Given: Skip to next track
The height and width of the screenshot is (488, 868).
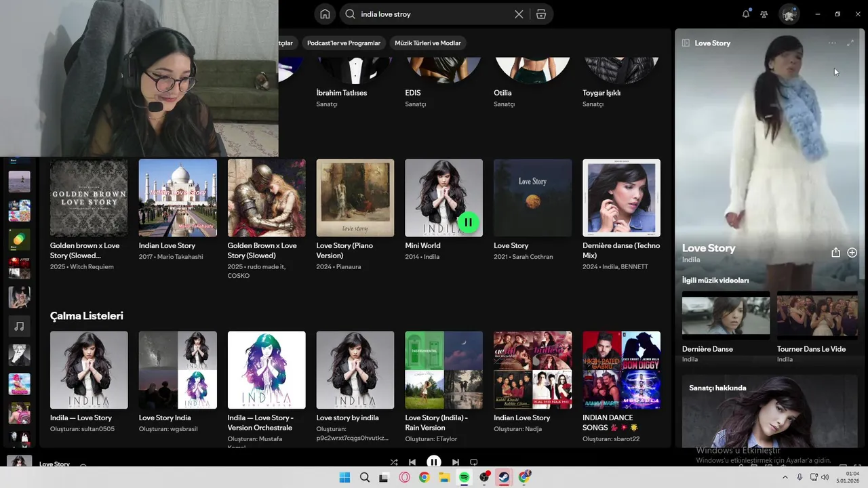Looking at the screenshot, I should pos(456,462).
